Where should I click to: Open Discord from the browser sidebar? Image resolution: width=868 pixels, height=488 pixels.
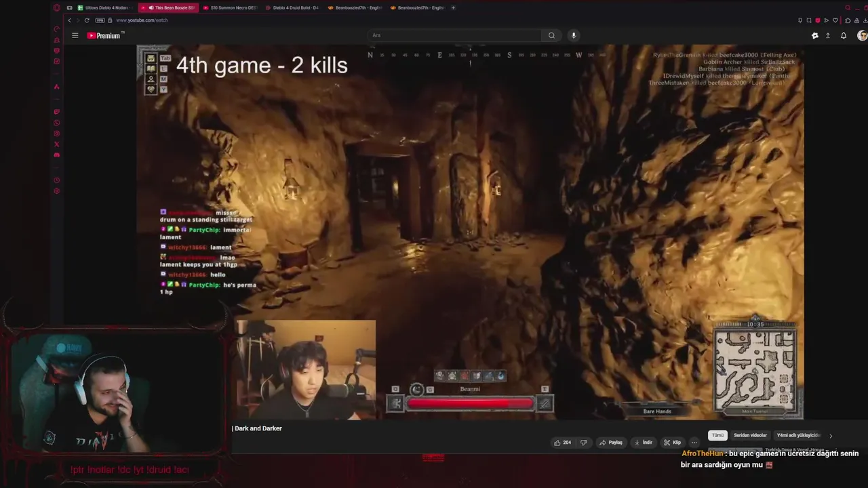tap(57, 155)
